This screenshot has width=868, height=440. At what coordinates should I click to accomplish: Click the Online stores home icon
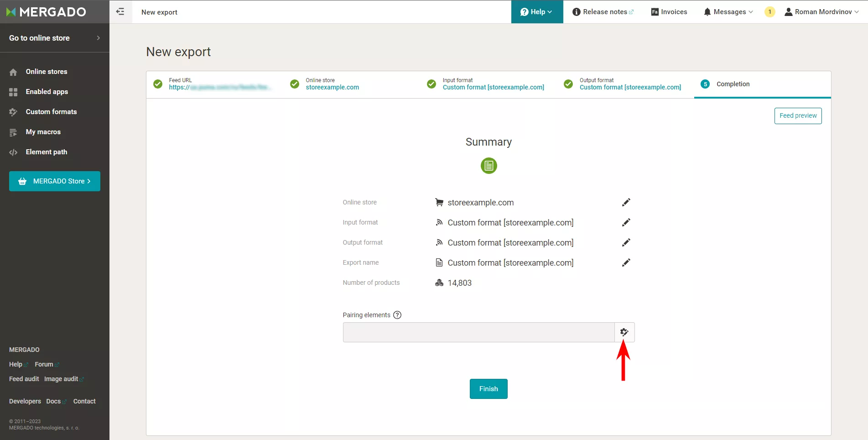pyautogui.click(x=13, y=72)
